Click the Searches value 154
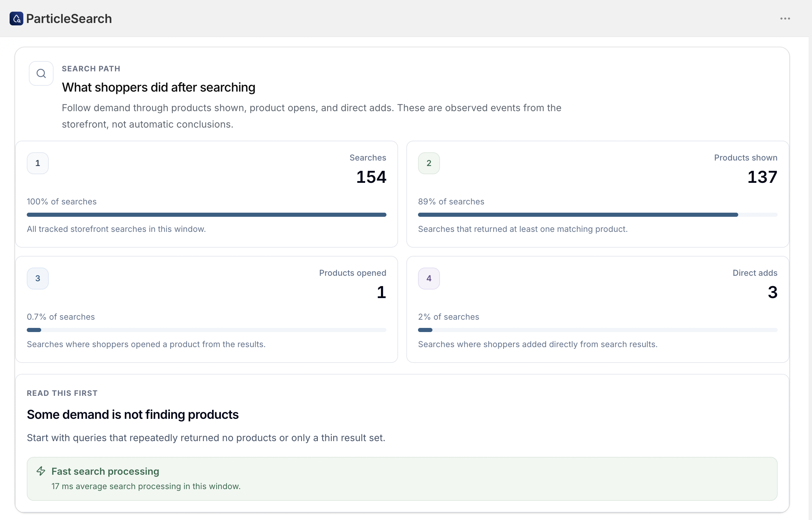The width and height of the screenshot is (812, 520). tap(371, 177)
